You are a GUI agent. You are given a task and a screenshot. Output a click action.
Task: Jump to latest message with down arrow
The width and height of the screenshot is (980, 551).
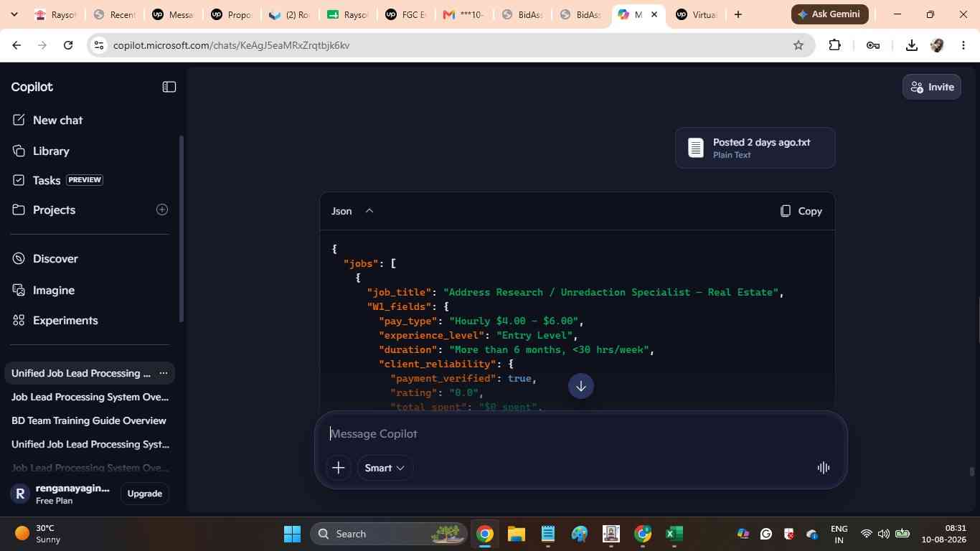(x=581, y=386)
